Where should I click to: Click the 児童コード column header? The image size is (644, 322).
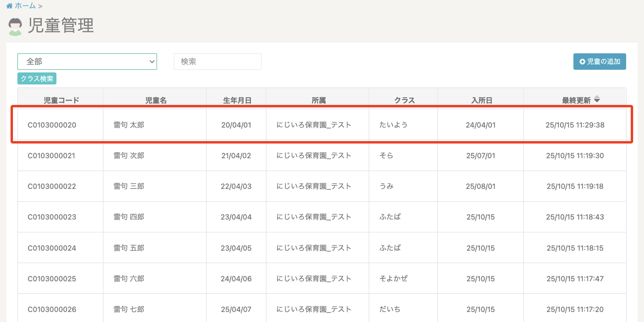(x=61, y=100)
